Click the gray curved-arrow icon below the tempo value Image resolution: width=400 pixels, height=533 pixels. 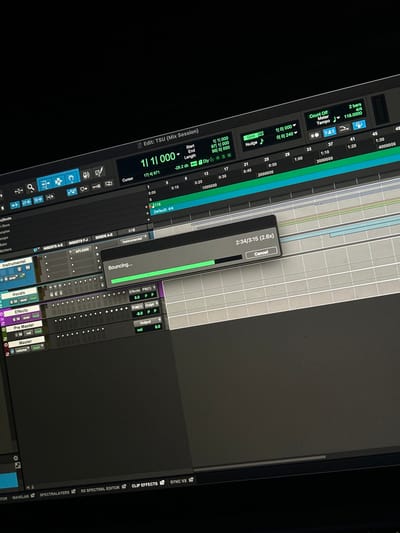(344, 129)
